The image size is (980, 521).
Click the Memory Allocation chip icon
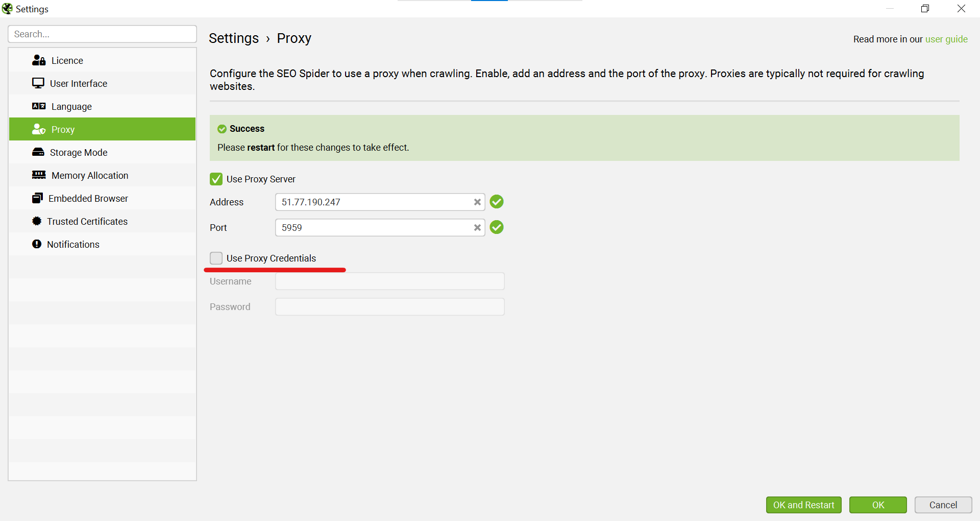39,175
